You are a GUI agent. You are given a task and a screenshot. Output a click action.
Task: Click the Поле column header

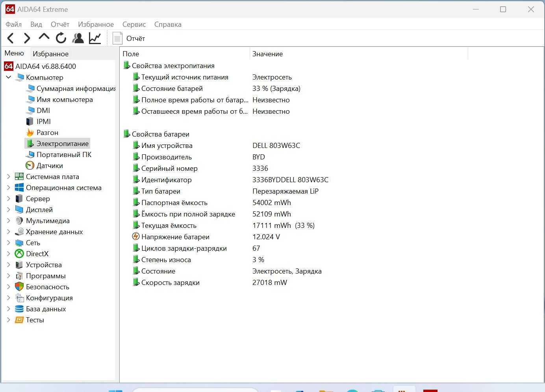184,54
